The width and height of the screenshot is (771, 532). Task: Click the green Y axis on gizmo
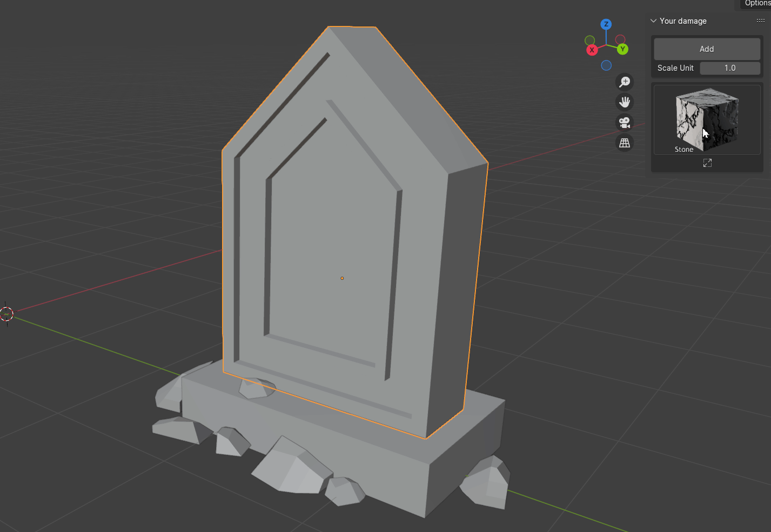[622, 49]
